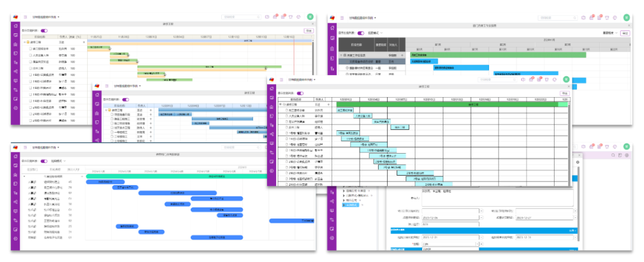Toggle the left-list switch in the bottom-left window
Image resolution: width=644 pixels, height=262 pixels.
point(44,161)
